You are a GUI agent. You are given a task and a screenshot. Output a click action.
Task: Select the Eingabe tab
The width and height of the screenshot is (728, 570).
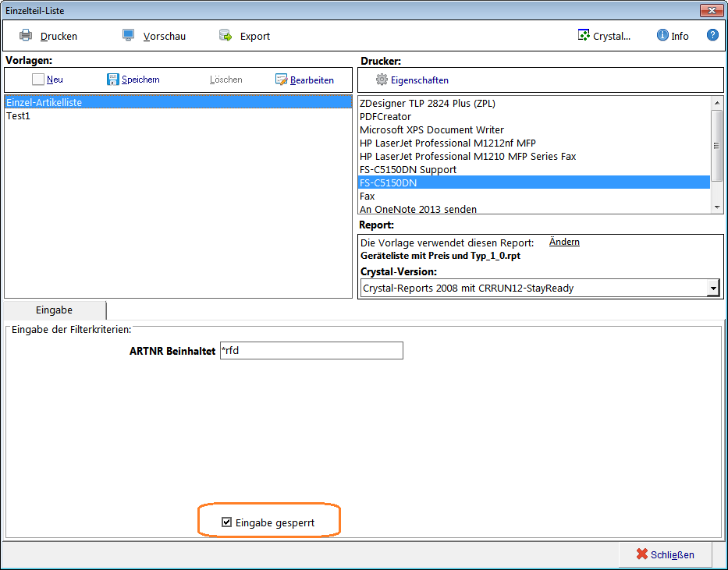pyautogui.click(x=55, y=310)
